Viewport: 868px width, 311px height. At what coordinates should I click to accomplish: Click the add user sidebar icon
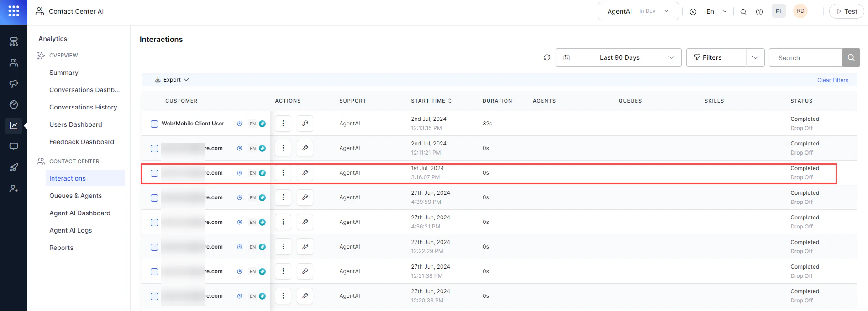(x=14, y=189)
